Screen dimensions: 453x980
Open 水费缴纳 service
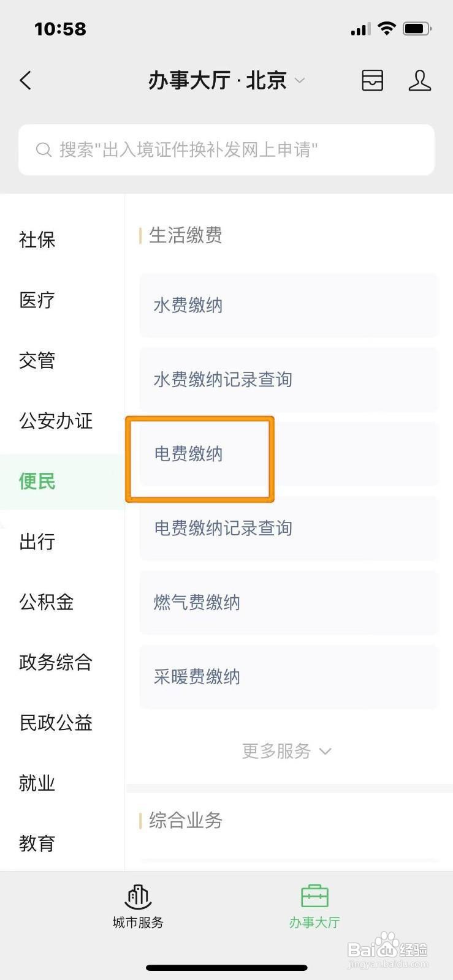pos(289,305)
